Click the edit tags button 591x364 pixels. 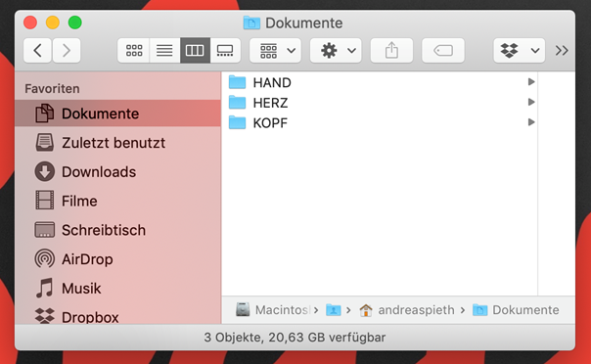pyautogui.click(x=443, y=50)
